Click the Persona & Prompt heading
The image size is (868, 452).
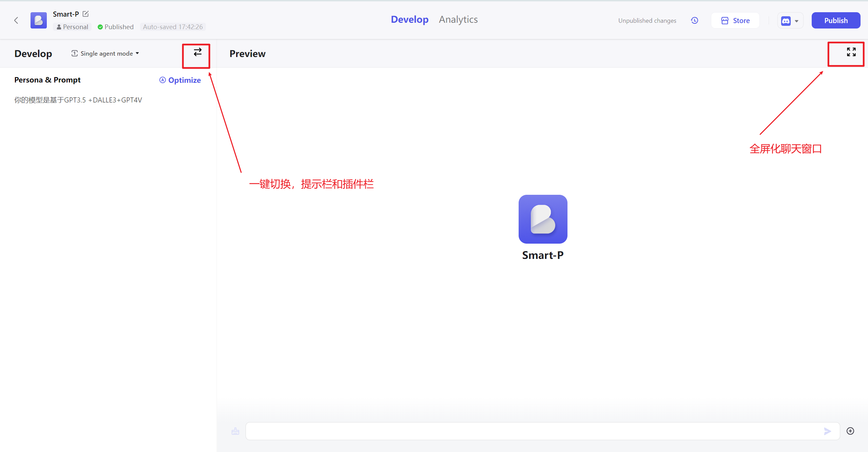47,80
